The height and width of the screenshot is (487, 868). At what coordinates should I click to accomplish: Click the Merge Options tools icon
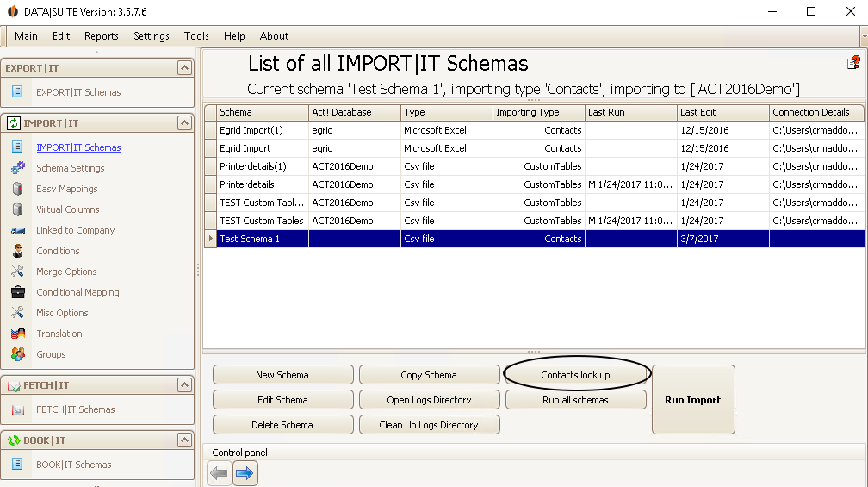[x=18, y=271]
